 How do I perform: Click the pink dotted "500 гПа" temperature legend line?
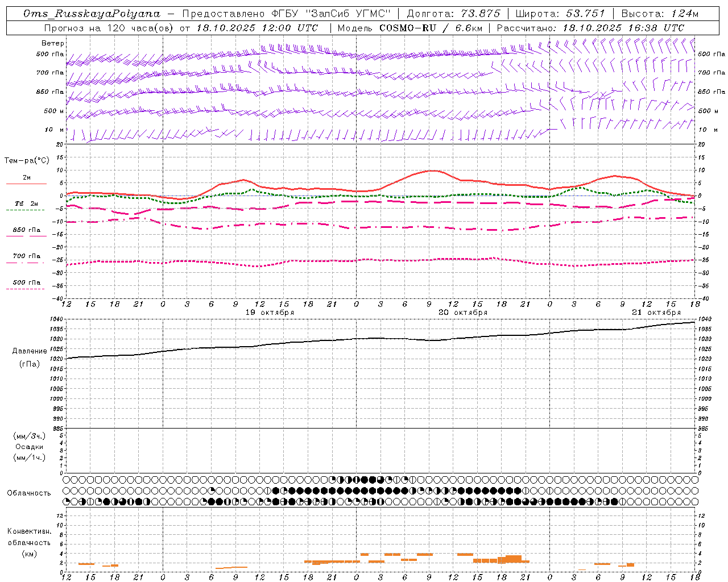(x=26, y=289)
